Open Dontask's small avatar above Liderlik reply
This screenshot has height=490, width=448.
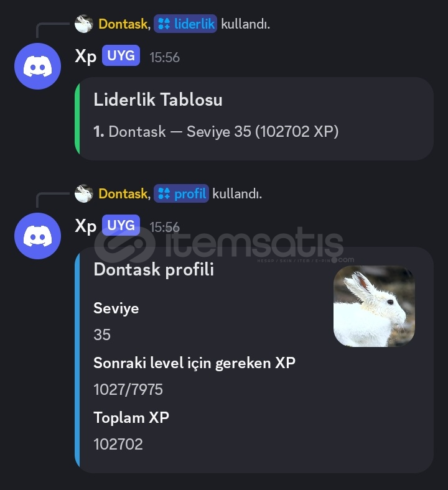[84, 24]
